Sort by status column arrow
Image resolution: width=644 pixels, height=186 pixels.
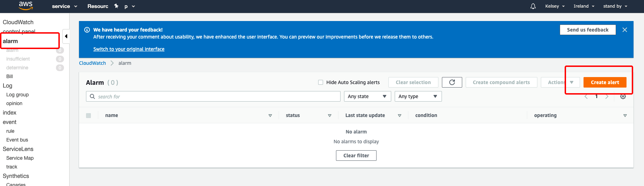pyautogui.click(x=330, y=116)
